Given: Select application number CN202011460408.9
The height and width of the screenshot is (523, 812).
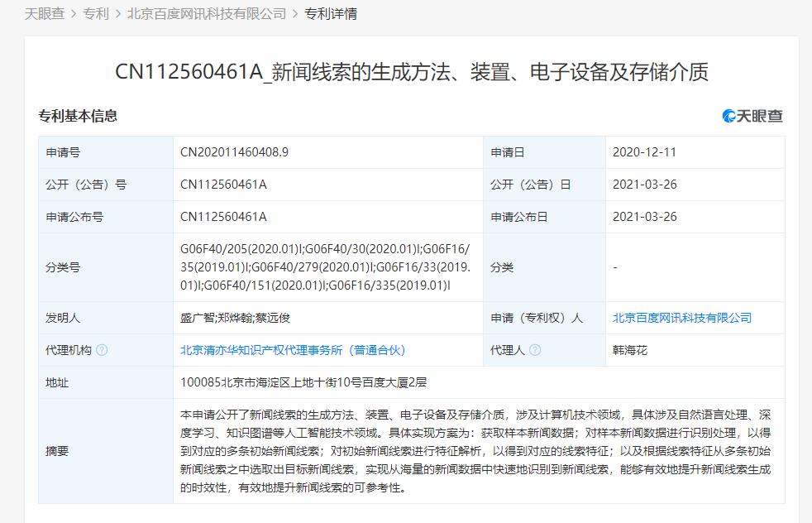Looking at the screenshot, I should (234, 152).
